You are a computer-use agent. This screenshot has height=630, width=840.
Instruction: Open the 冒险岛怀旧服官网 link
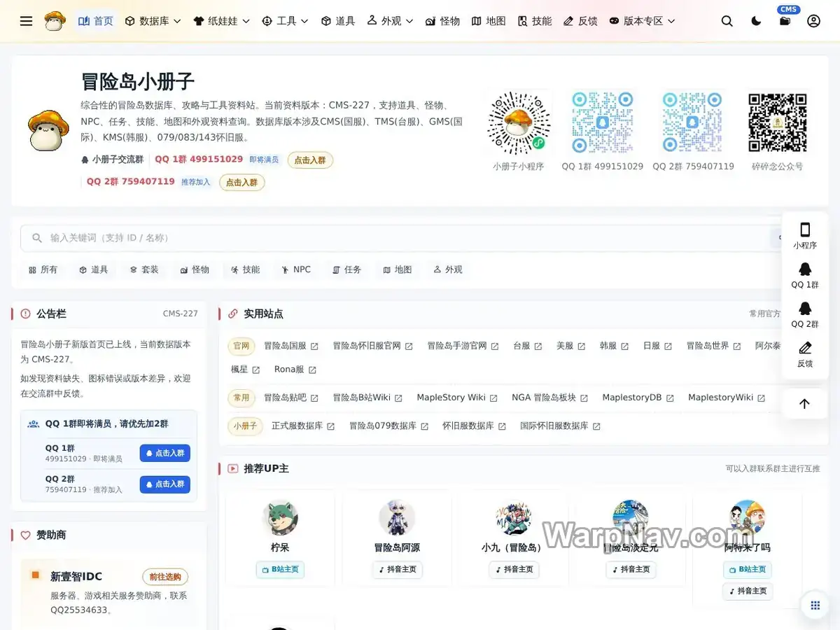pyautogui.click(x=372, y=346)
